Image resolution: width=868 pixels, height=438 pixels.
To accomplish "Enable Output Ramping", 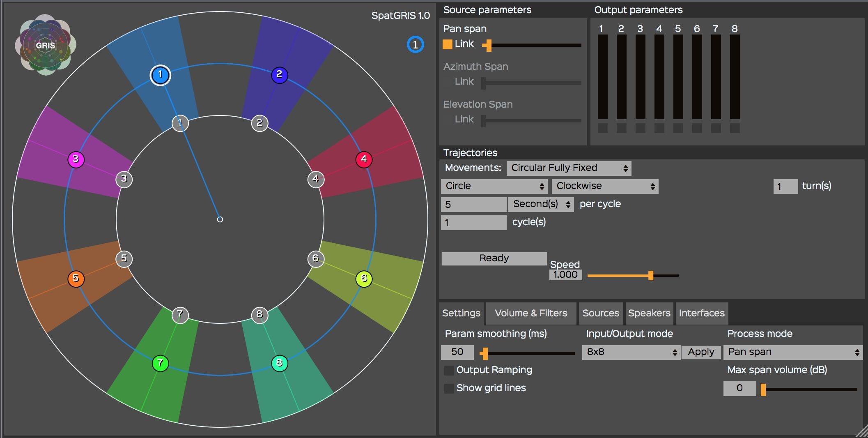I will coord(449,370).
